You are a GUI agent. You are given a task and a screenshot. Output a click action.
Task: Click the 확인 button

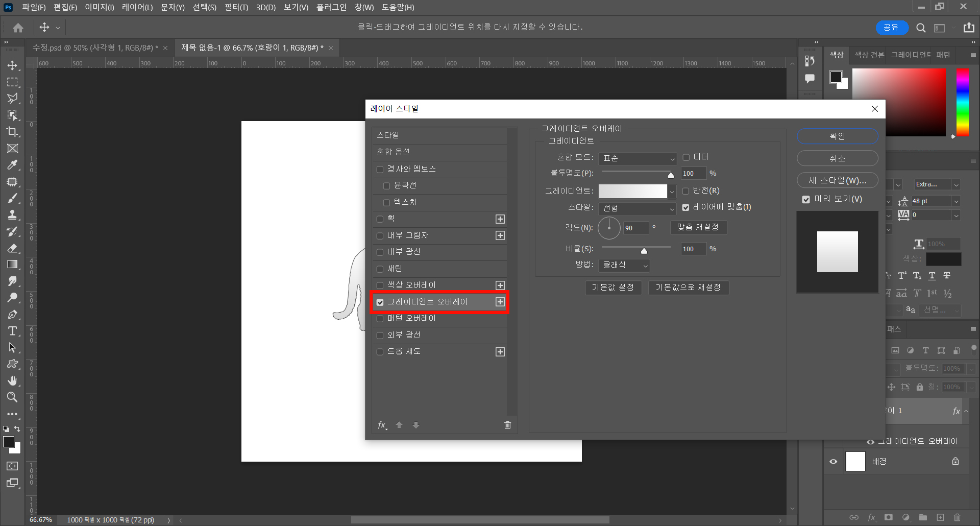tap(838, 136)
